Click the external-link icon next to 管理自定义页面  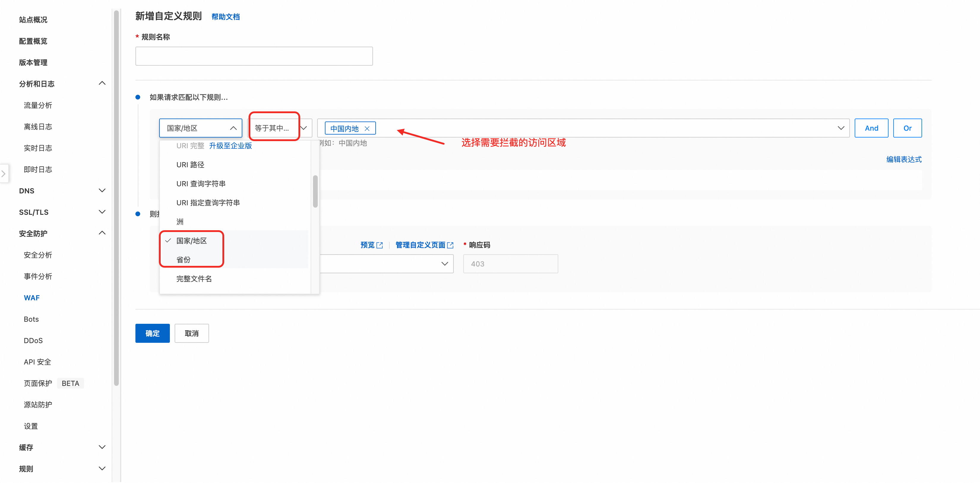coord(451,245)
